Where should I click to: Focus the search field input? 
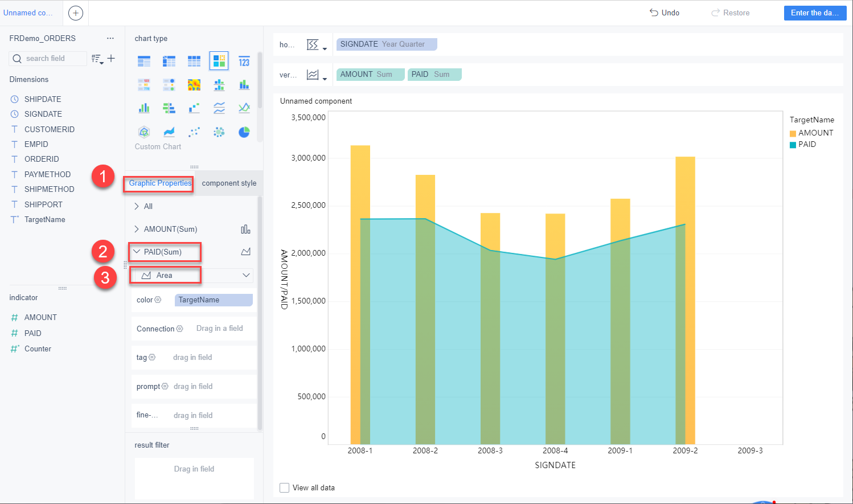point(48,58)
